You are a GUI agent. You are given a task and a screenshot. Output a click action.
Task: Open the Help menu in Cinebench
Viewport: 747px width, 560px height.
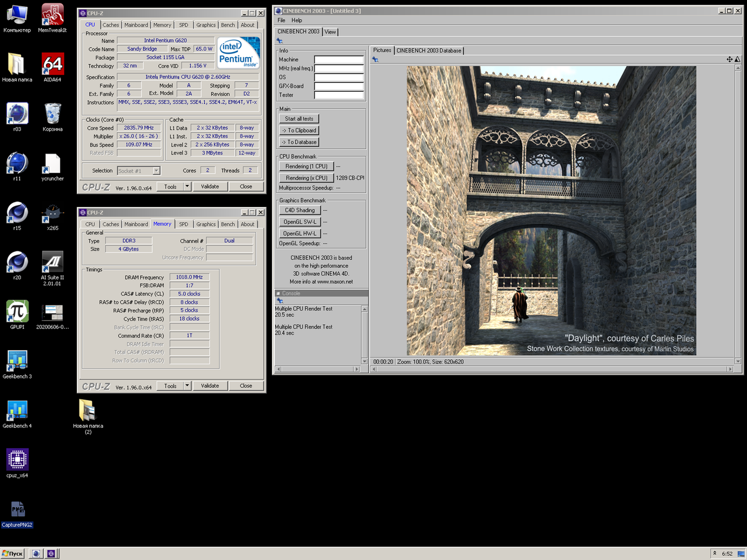297,20
